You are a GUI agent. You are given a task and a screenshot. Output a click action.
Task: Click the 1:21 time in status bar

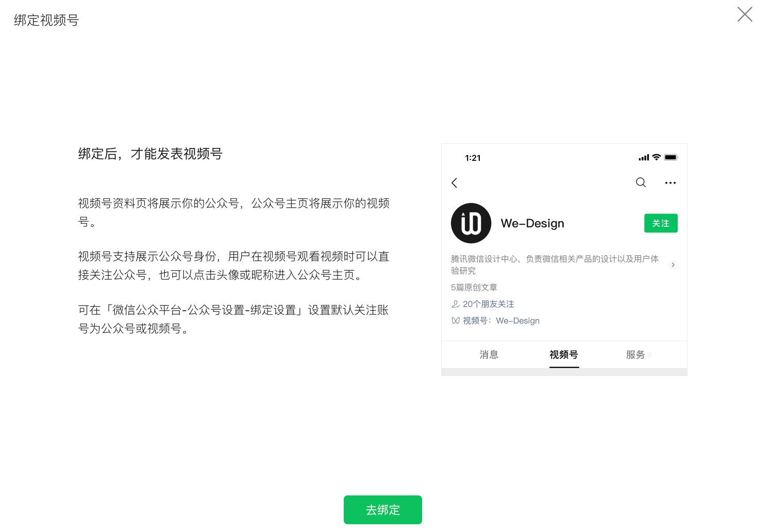click(x=473, y=158)
